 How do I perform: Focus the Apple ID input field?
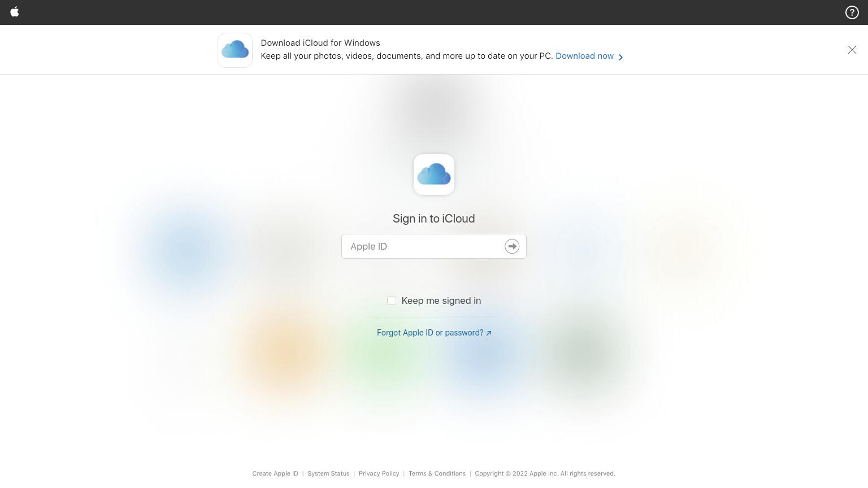pos(434,246)
